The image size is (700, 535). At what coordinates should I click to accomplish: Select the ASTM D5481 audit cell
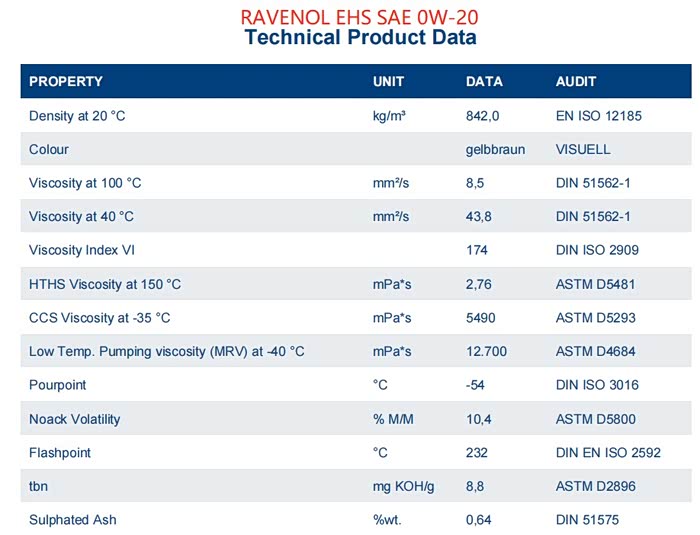595,285
